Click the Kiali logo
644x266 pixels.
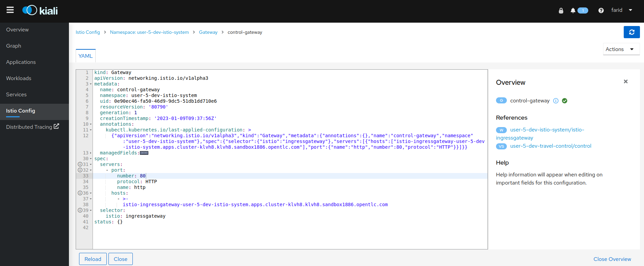point(40,10)
